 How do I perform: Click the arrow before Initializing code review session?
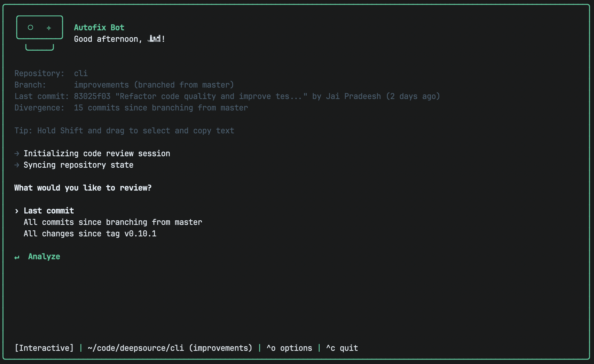pos(17,154)
